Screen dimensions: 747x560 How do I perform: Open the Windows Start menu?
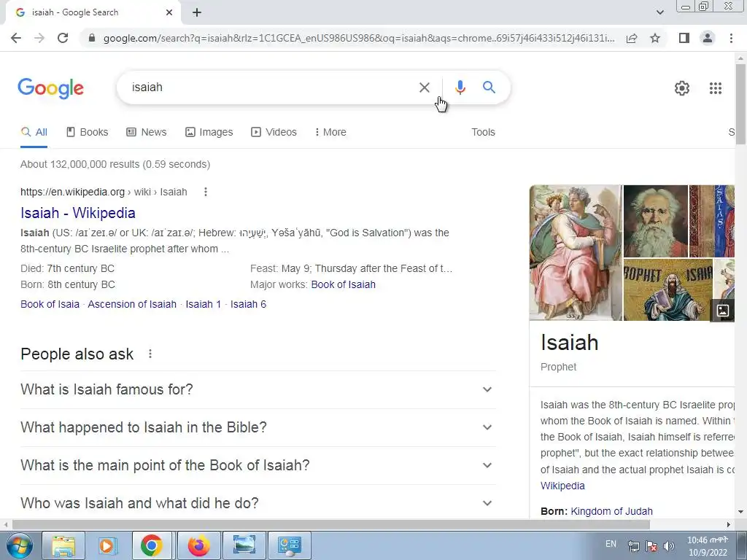(19, 545)
